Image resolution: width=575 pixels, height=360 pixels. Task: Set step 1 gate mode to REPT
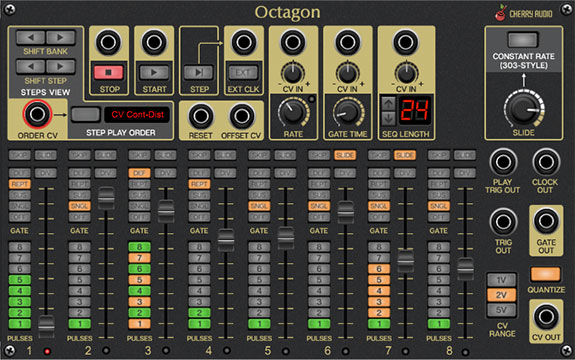click(19, 184)
